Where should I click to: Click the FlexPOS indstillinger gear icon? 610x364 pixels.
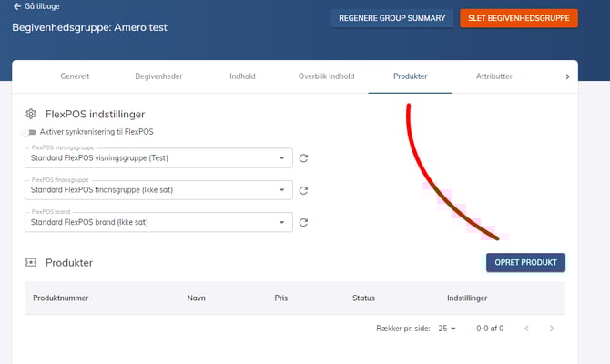click(x=31, y=114)
